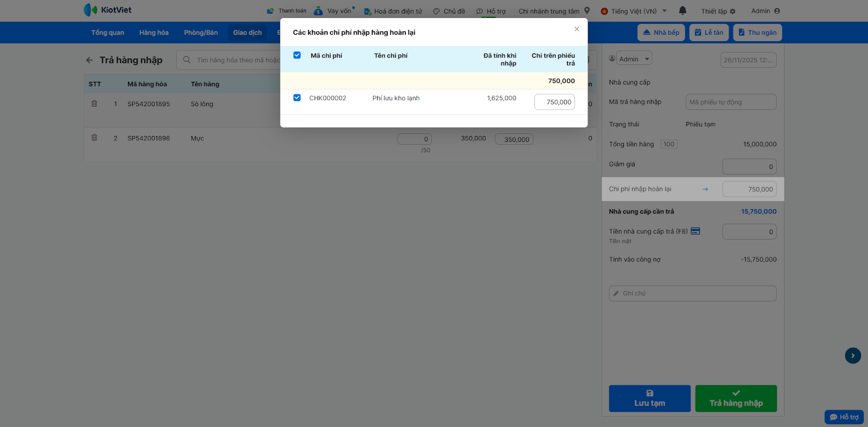Viewport: 868px width, 427px height.
Task: Expand the Admin user dropdown in the side panel
Action: (634, 59)
